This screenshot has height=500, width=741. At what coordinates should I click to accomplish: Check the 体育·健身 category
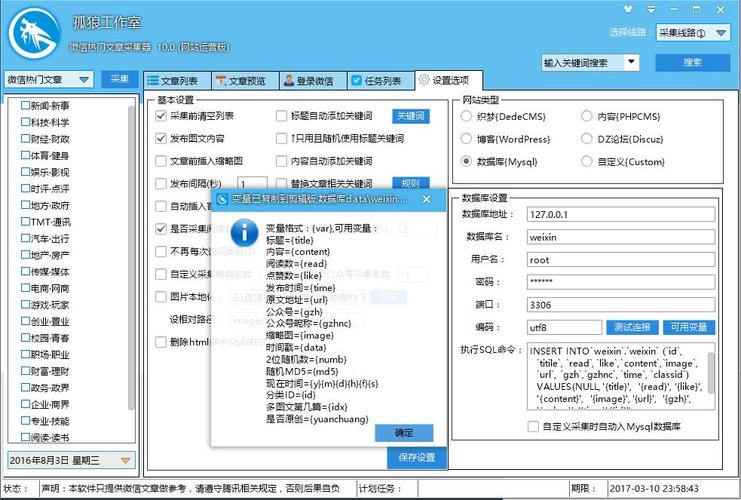26,155
